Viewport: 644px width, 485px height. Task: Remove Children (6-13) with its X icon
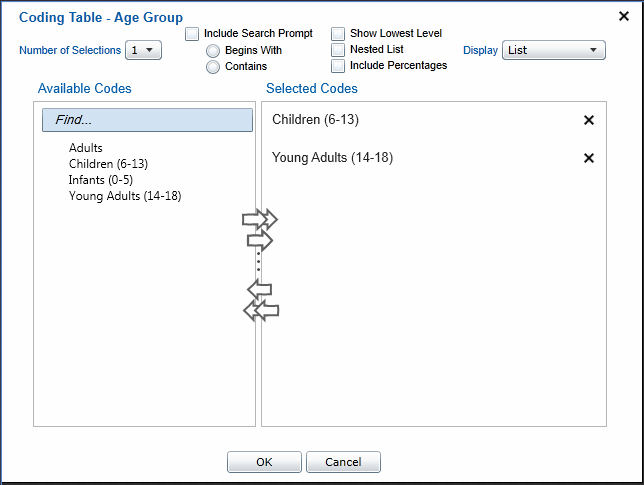pyautogui.click(x=588, y=120)
